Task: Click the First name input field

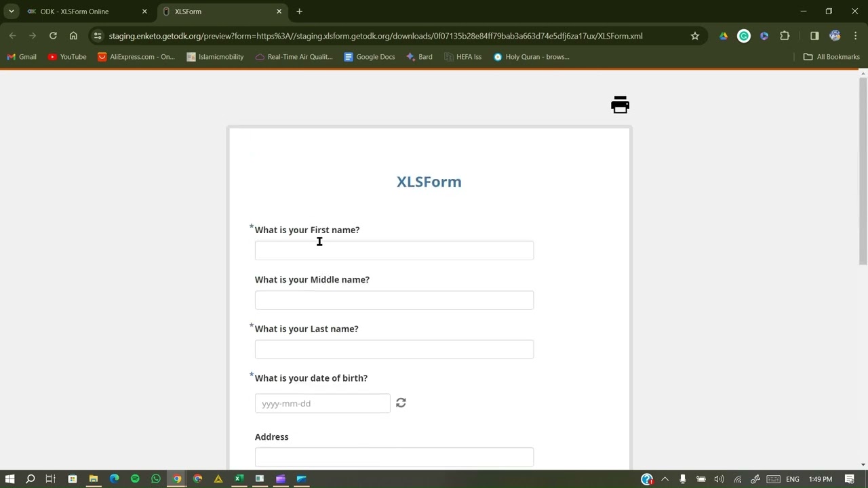Action: pyautogui.click(x=394, y=250)
